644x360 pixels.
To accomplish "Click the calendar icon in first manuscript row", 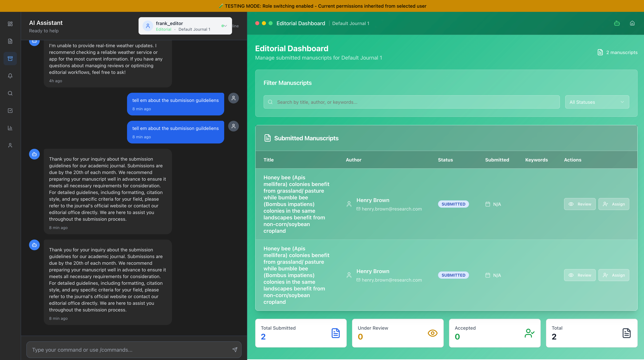I will coord(487,204).
